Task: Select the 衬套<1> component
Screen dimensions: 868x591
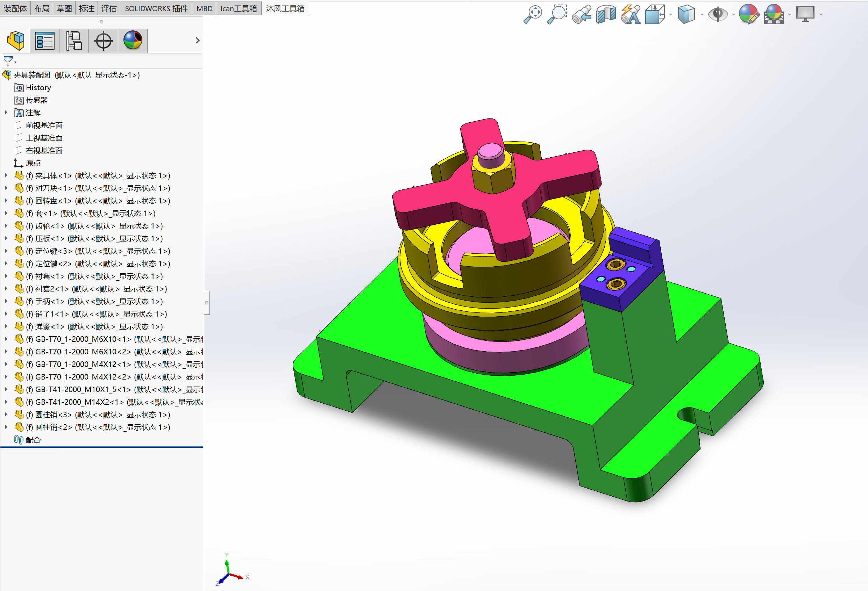Action: [x=88, y=276]
